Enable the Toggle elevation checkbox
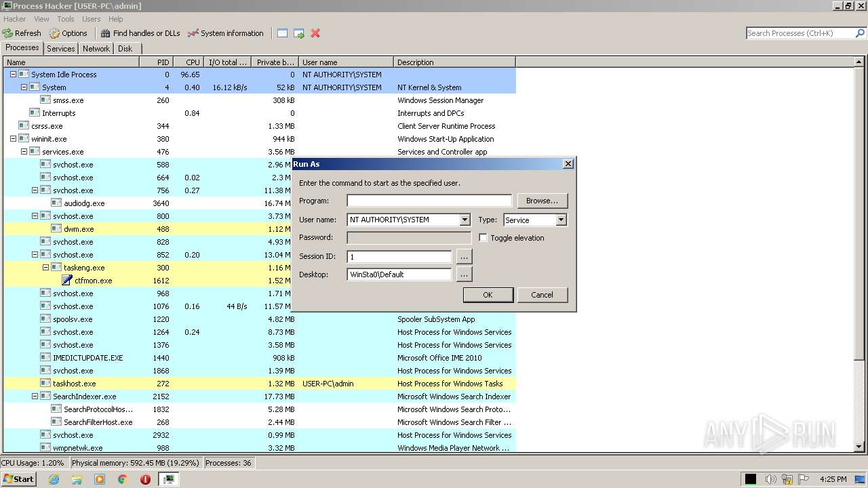This screenshot has width=868, height=488. tap(483, 238)
